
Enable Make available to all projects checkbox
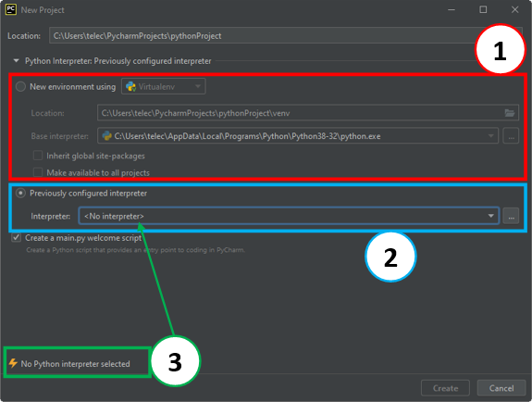pyautogui.click(x=38, y=172)
